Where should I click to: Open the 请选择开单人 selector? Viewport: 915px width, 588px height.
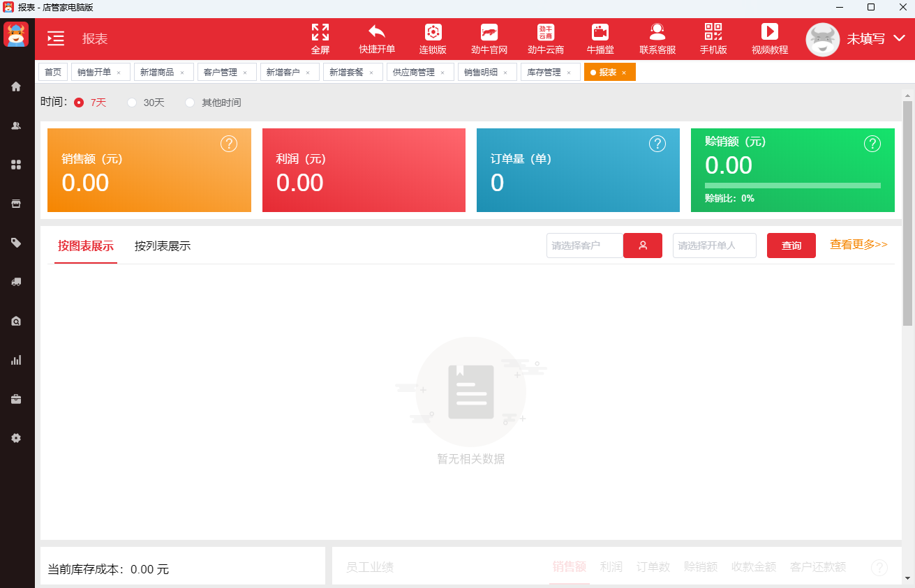point(715,246)
